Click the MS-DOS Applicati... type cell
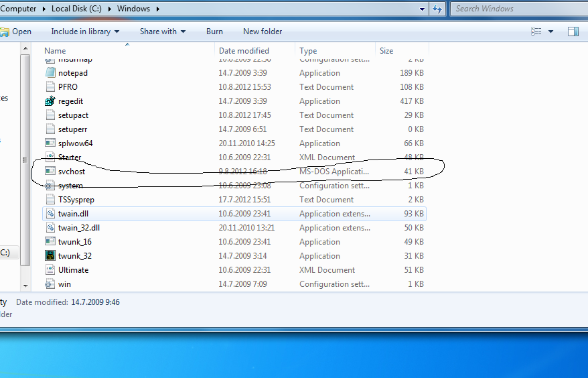588x378 pixels. [334, 171]
